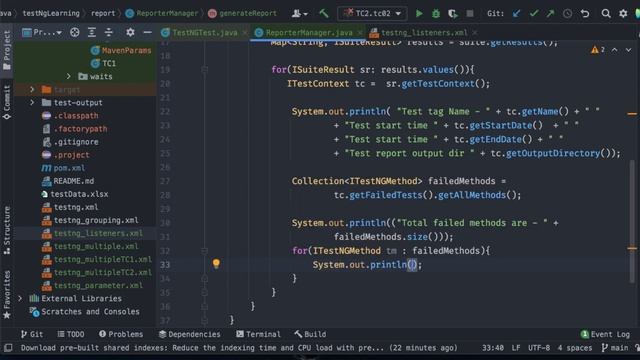The image size is (640, 360).
Task: Show Git history clock icon
Action: 567,13
